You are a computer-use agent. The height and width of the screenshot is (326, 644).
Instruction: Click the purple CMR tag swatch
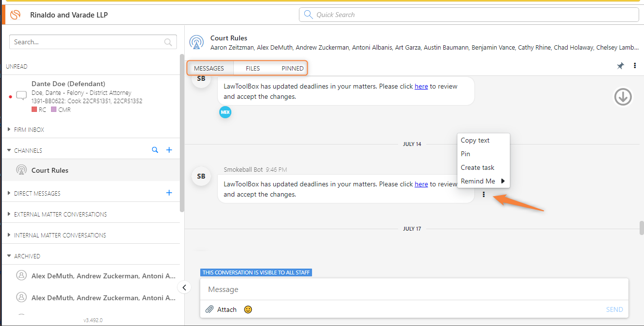tap(53, 109)
